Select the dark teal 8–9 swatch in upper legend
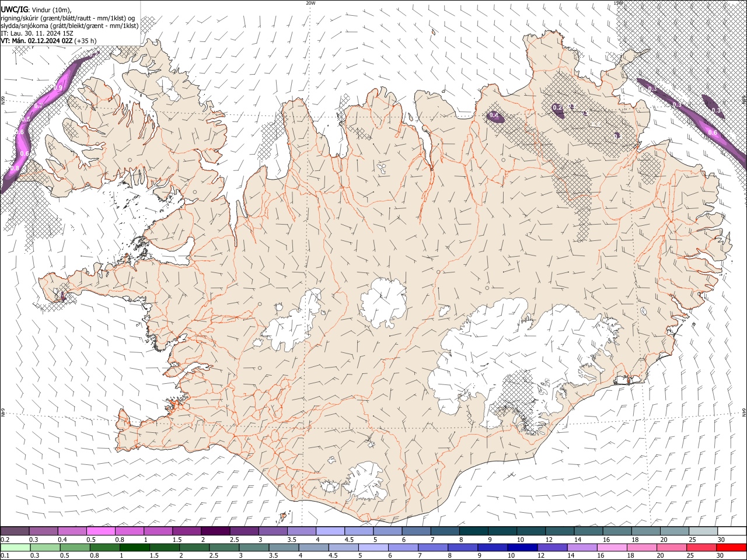The width and height of the screenshot is (747, 560). pos(474,531)
